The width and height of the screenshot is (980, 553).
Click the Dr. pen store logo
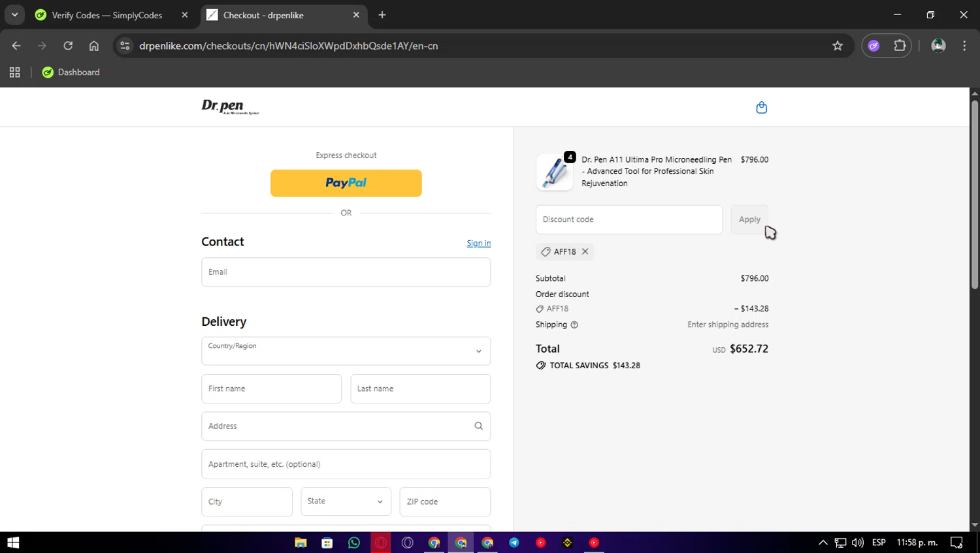pyautogui.click(x=230, y=106)
